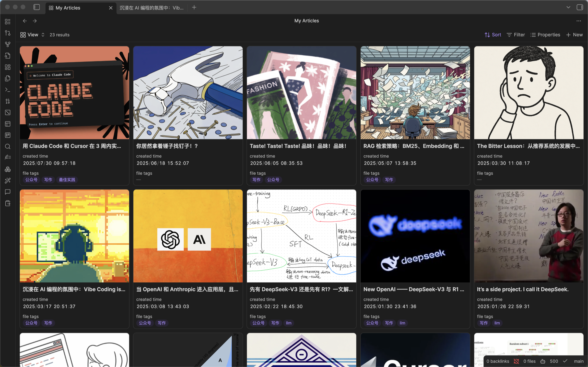Open the whiteboard lecture thumbnail
The image size is (588, 367).
click(x=529, y=236)
